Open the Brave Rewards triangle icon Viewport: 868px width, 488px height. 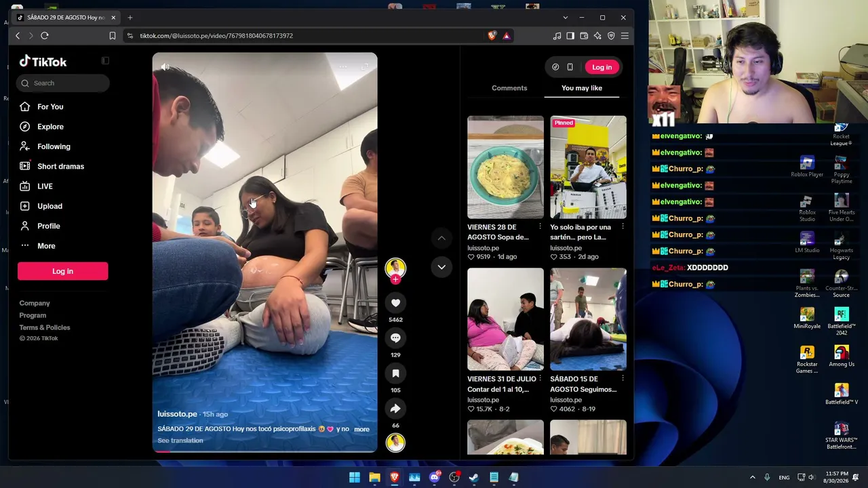(507, 36)
